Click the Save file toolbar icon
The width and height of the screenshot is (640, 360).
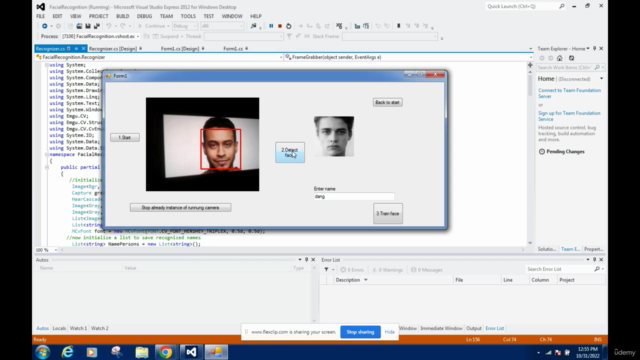point(88,26)
